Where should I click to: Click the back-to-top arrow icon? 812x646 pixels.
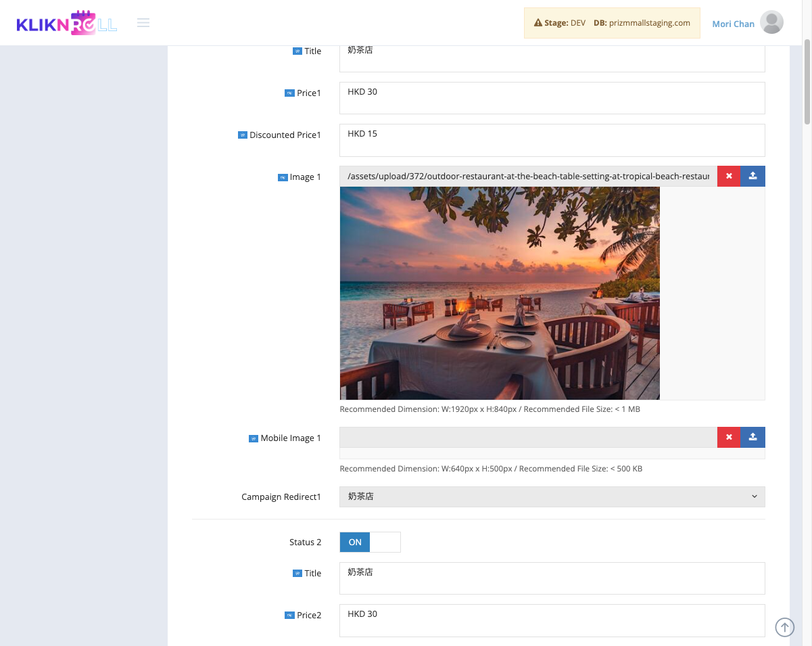pos(784,627)
